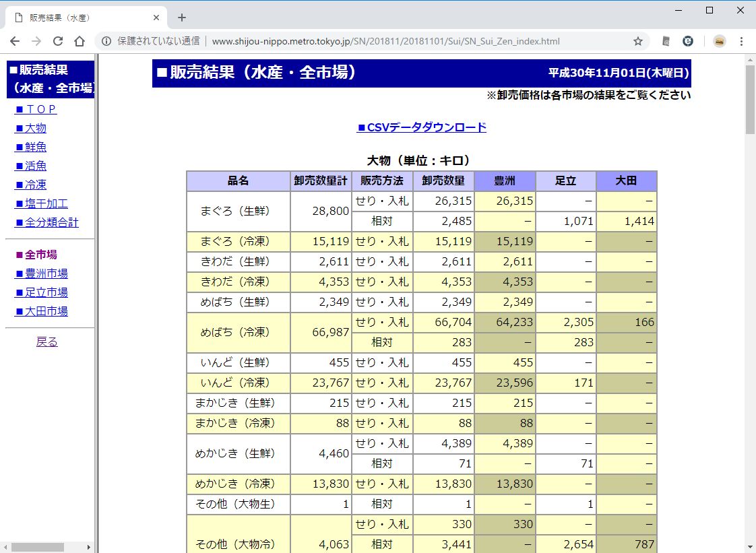Close the 販売結果（水産） tab
This screenshot has width=756, height=553.
point(156,18)
